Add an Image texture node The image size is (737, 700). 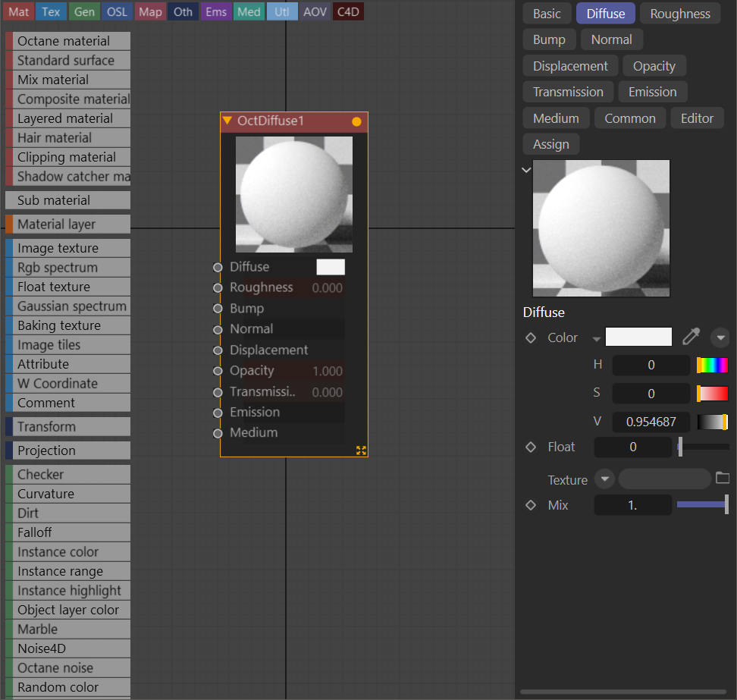pos(58,248)
